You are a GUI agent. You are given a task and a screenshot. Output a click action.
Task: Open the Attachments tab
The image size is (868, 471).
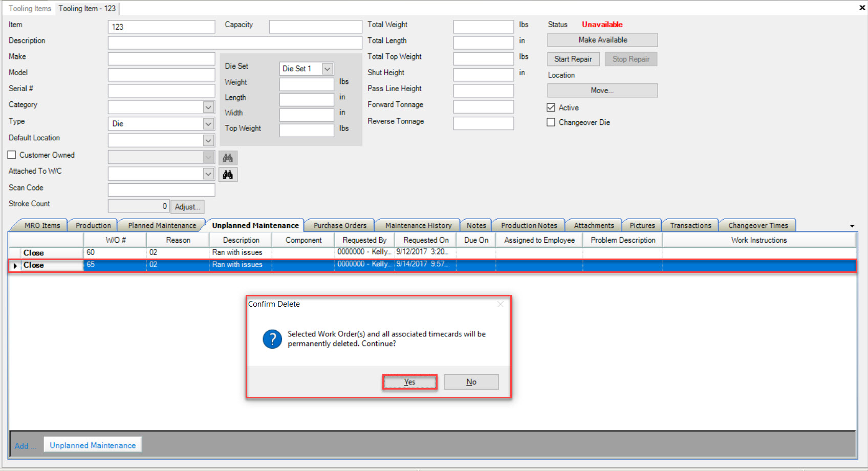pos(594,225)
